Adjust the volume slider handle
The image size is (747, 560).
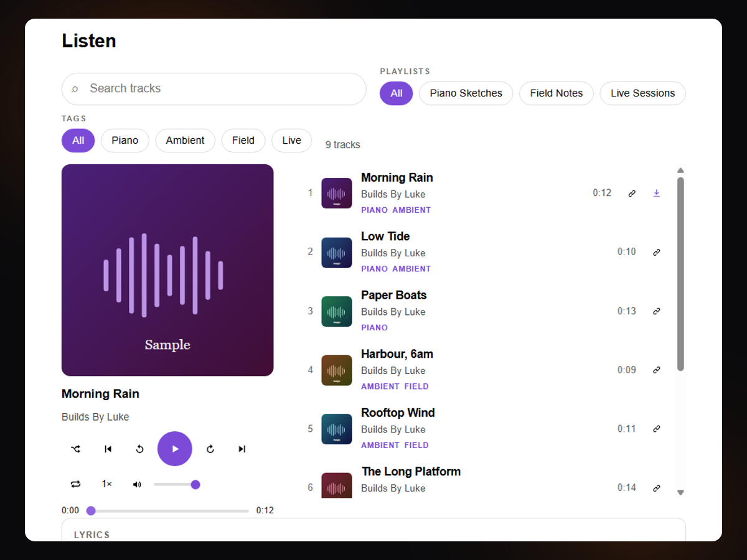click(195, 485)
